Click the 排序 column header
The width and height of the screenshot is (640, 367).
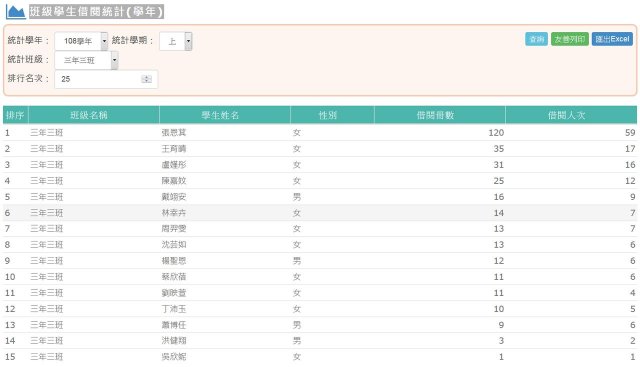(15, 115)
